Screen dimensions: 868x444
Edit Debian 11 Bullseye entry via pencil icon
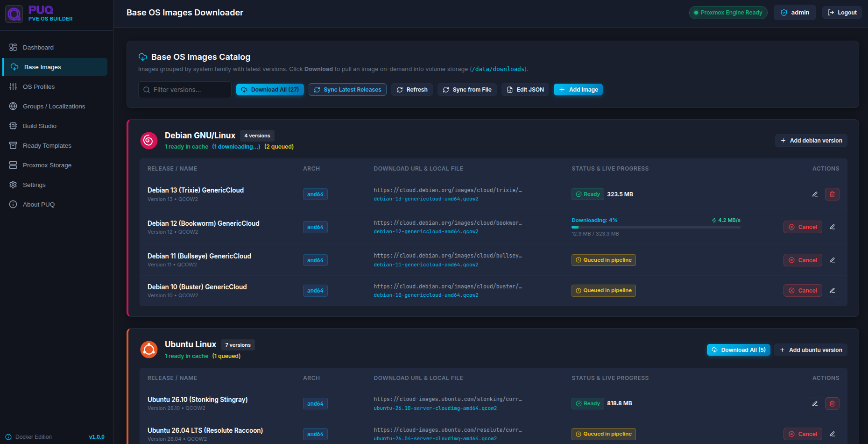coord(832,260)
